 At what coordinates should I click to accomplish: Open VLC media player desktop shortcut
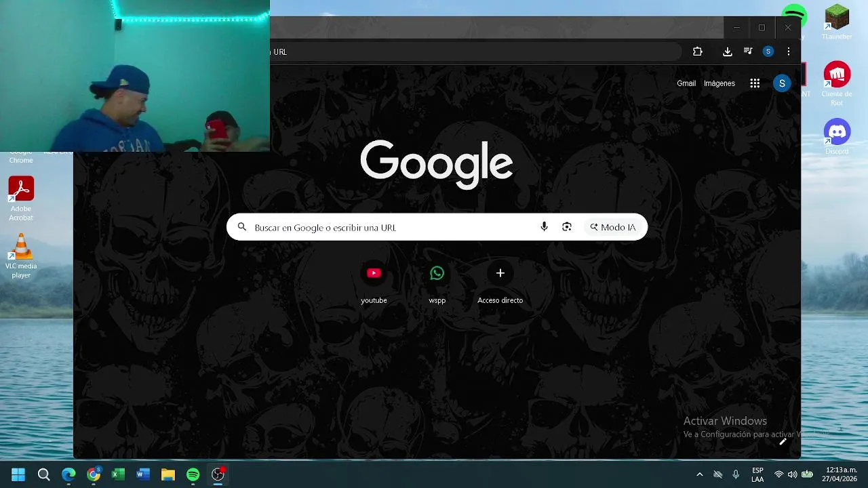(21, 256)
